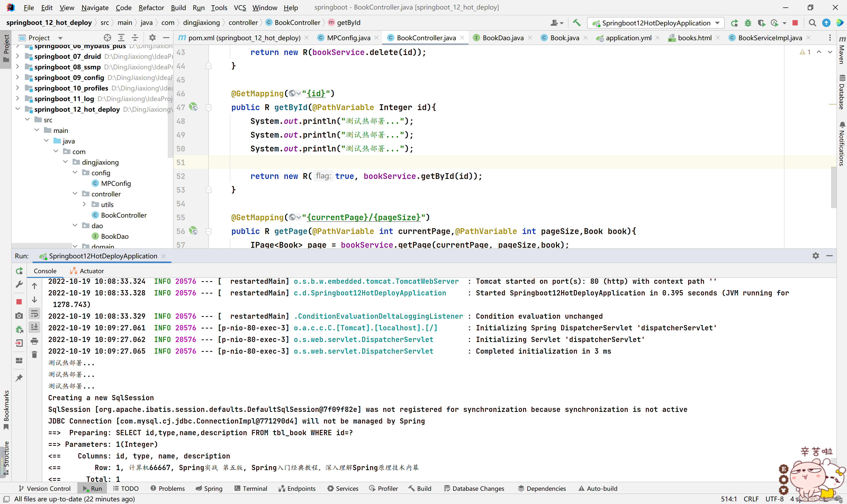Open Problems tool window button
This screenshot has width=847, height=504.
pyautogui.click(x=168, y=488)
